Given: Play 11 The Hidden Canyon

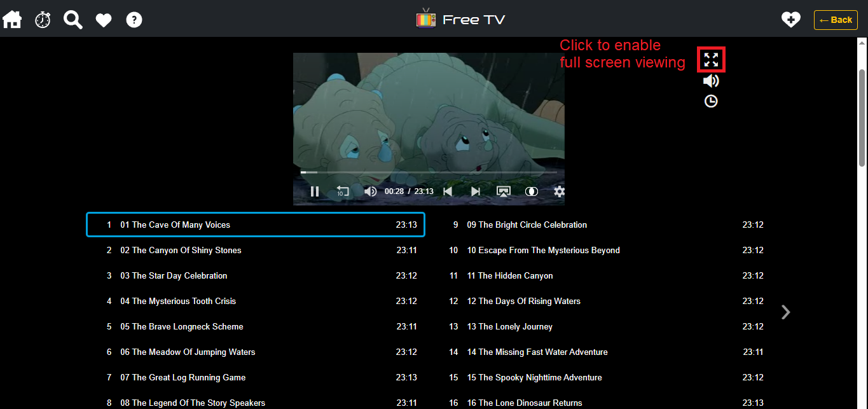Looking at the screenshot, I should coord(602,275).
